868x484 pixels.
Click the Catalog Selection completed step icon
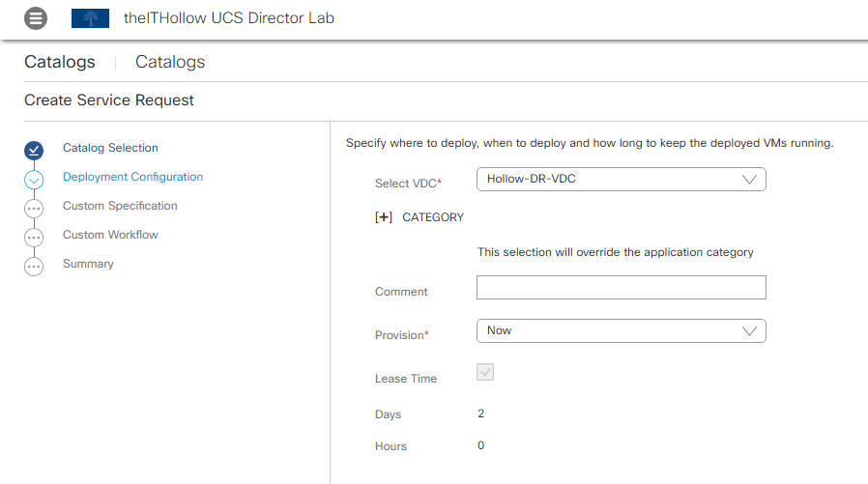coord(34,150)
